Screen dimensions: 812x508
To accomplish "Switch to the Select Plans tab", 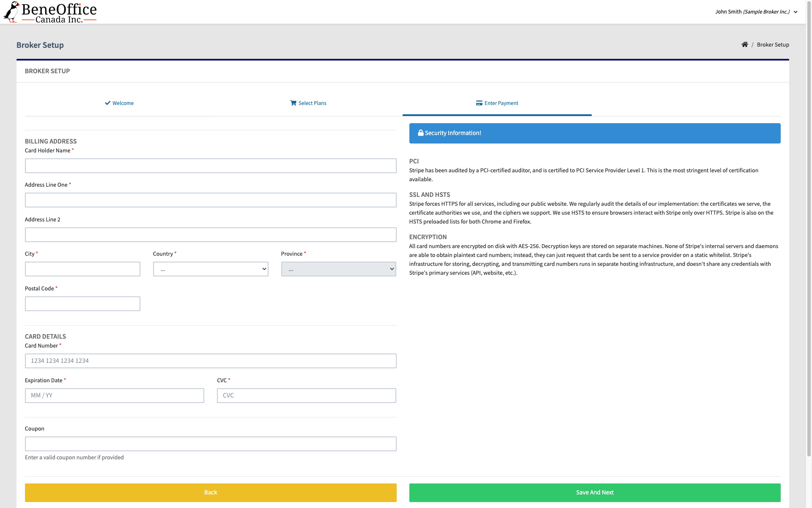I will pyautogui.click(x=308, y=103).
